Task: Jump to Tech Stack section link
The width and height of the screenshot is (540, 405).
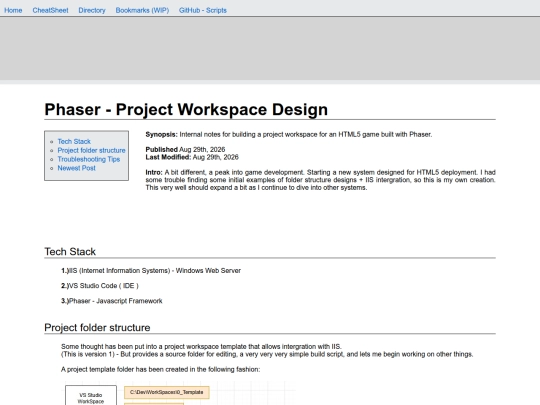Action: [74, 142]
